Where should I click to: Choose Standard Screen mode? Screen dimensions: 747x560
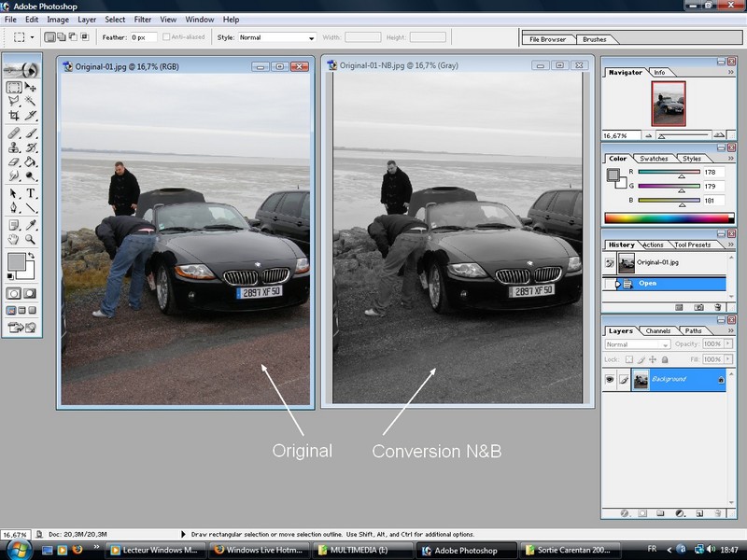[11, 311]
